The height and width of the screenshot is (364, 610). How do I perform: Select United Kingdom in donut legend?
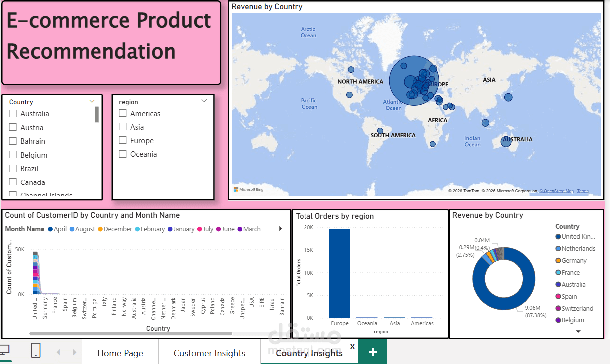click(x=575, y=236)
